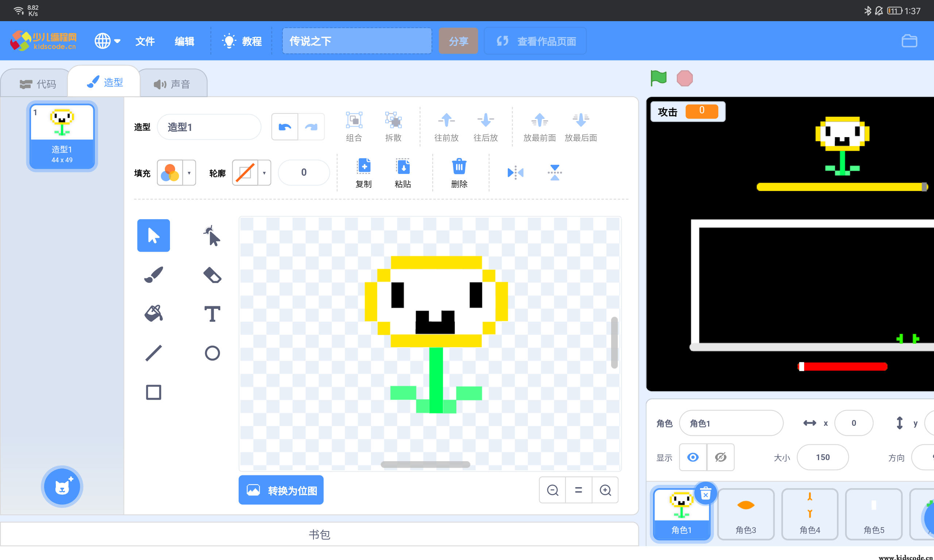Flip the costume vertically
Image resolution: width=934 pixels, height=560 pixels.
[x=555, y=172]
